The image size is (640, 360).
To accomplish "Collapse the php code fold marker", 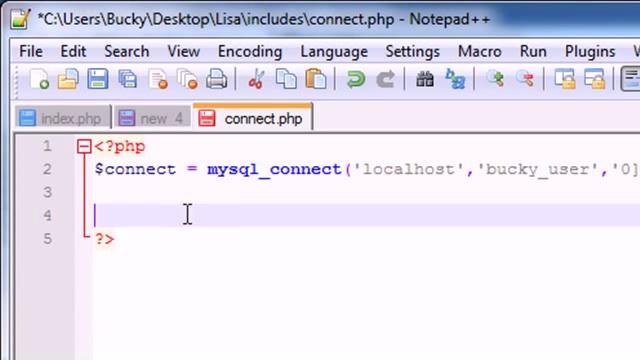I will [x=84, y=147].
